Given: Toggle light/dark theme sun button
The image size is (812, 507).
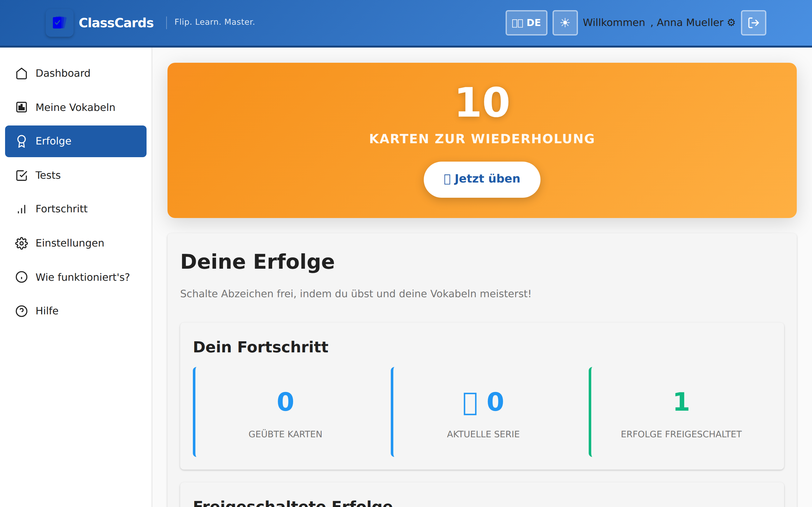Looking at the screenshot, I should (x=565, y=23).
